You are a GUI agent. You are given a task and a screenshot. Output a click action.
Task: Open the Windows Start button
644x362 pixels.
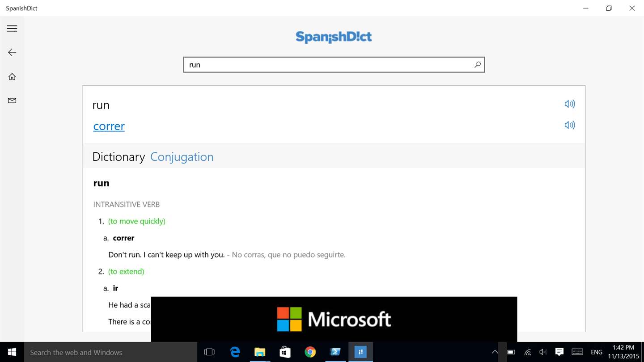coord(12,352)
